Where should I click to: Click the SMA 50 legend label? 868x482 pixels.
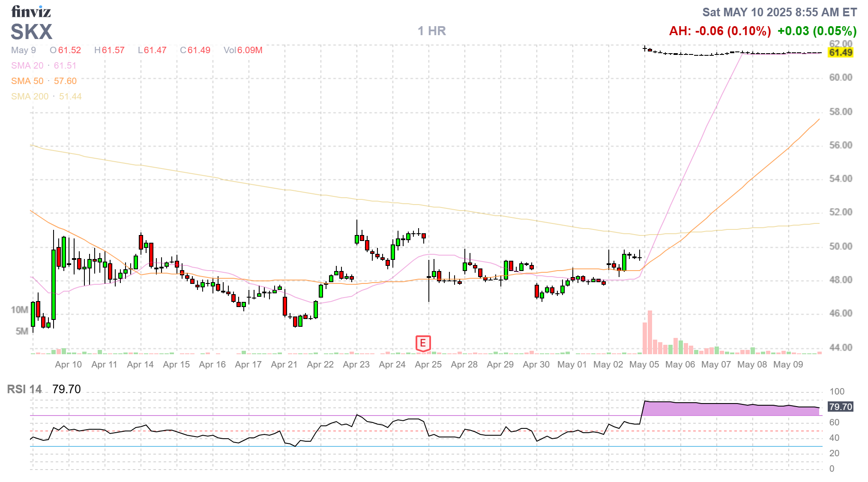pos(27,81)
